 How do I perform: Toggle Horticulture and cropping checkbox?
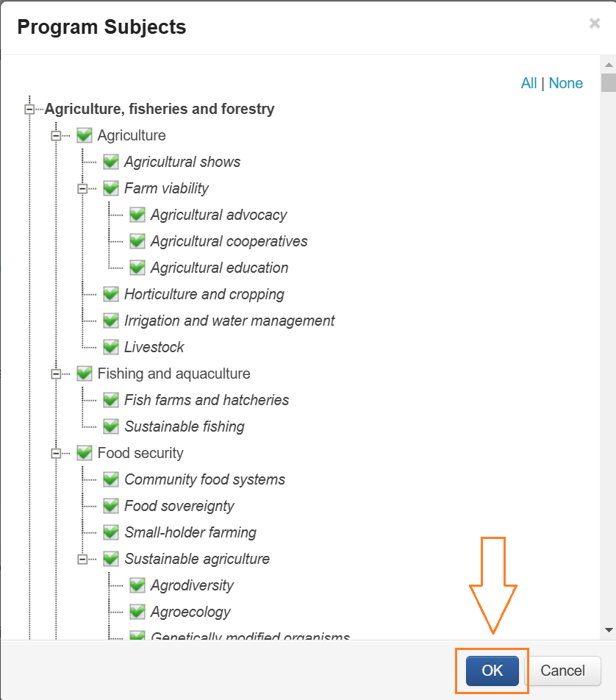111,294
